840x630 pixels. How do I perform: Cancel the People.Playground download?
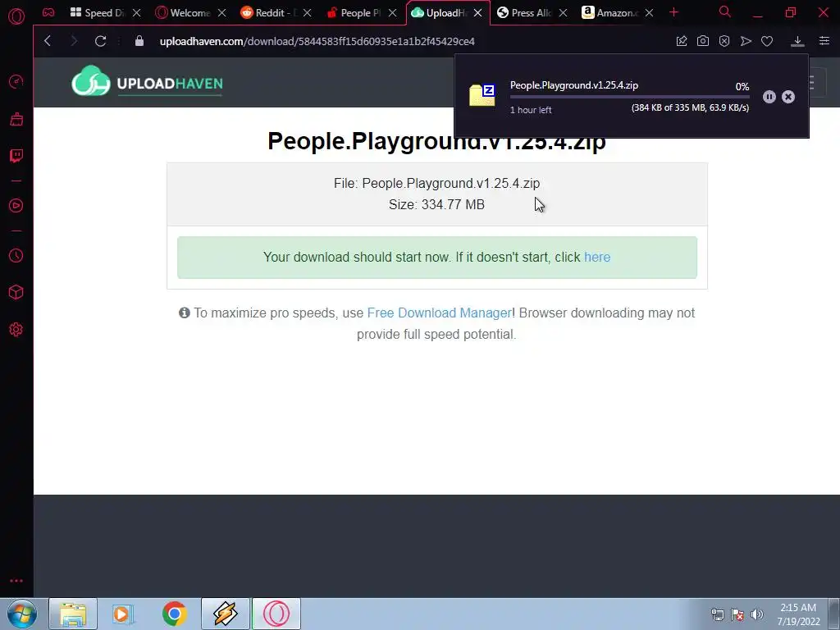pyautogui.click(x=788, y=97)
